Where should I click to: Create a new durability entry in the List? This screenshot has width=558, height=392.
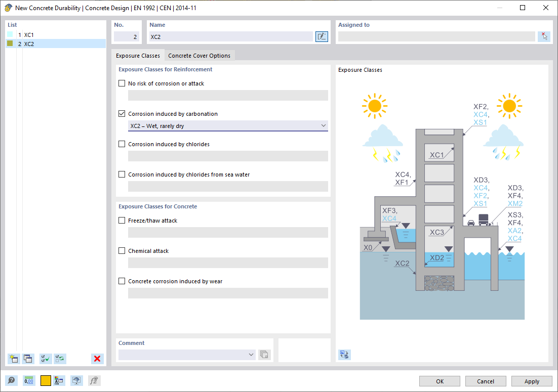(14, 359)
